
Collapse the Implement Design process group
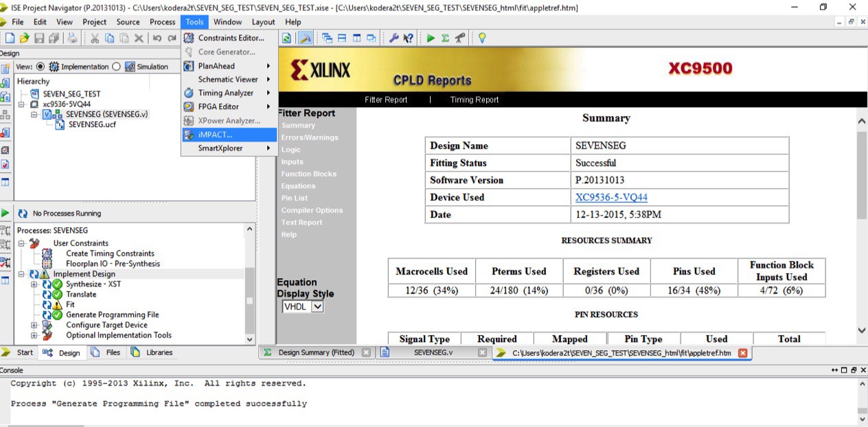click(x=21, y=274)
